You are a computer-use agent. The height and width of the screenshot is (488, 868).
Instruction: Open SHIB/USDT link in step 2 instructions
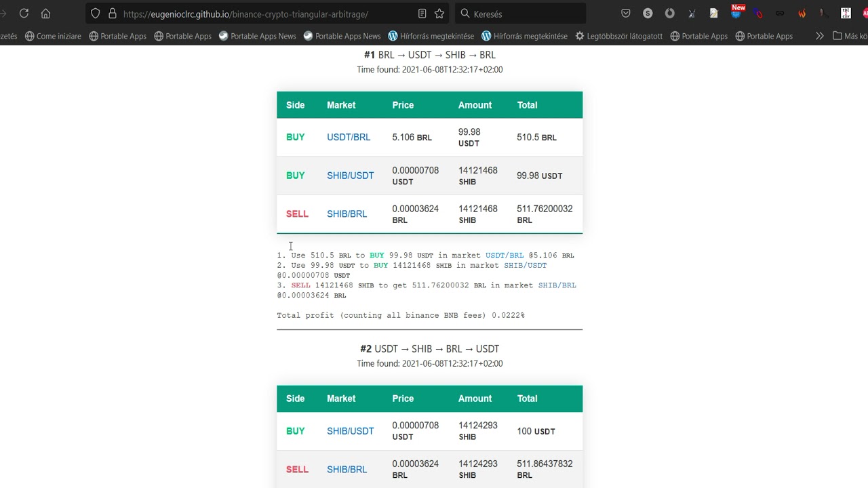[525, 266]
